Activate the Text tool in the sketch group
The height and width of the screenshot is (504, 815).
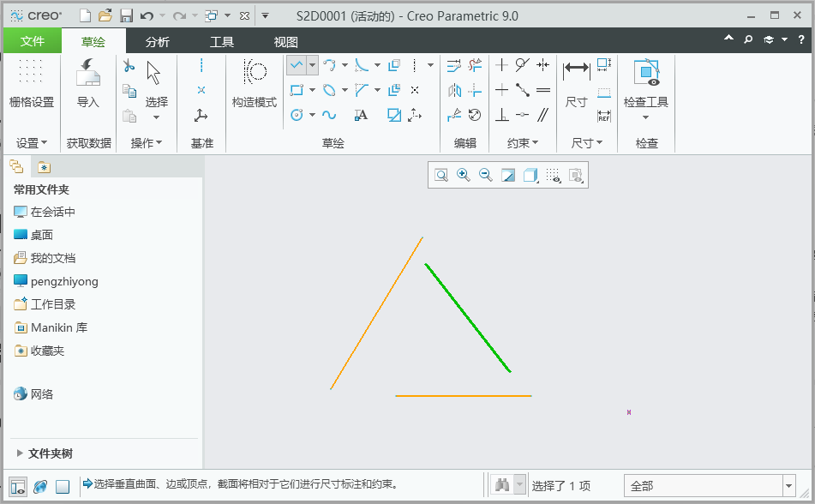(x=362, y=114)
